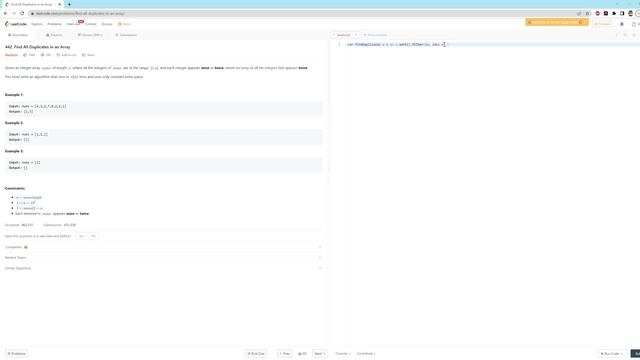The width and height of the screenshot is (640, 360).
Task: Click the browser back arrow
Action: [x=5, y=13]
